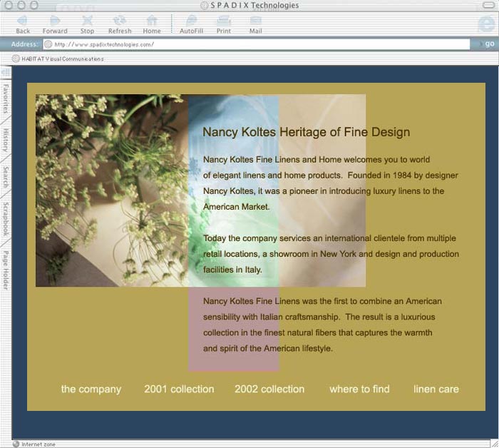Hit the Stop loading icon
Screen dimensions: 499x448
(87, 21)
